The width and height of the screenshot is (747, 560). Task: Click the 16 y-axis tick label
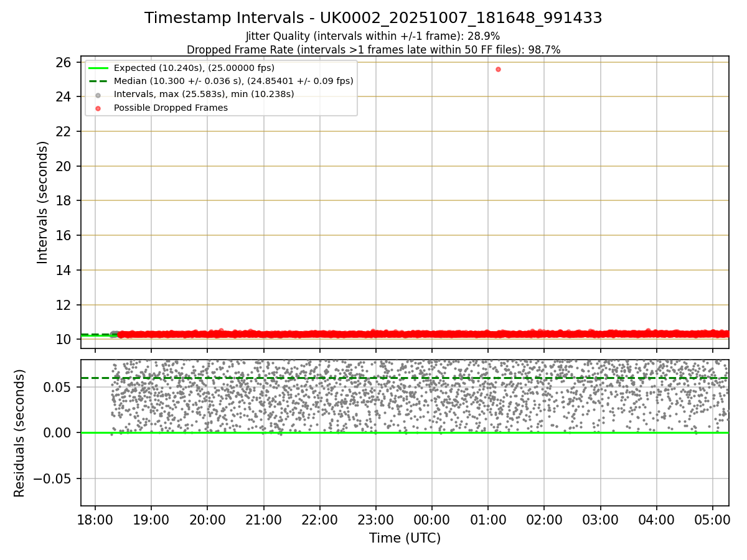click(x=63, y=235)
